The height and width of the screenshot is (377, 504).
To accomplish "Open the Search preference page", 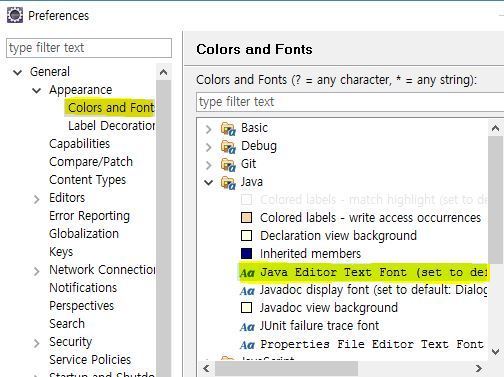I will pos(67,324).
